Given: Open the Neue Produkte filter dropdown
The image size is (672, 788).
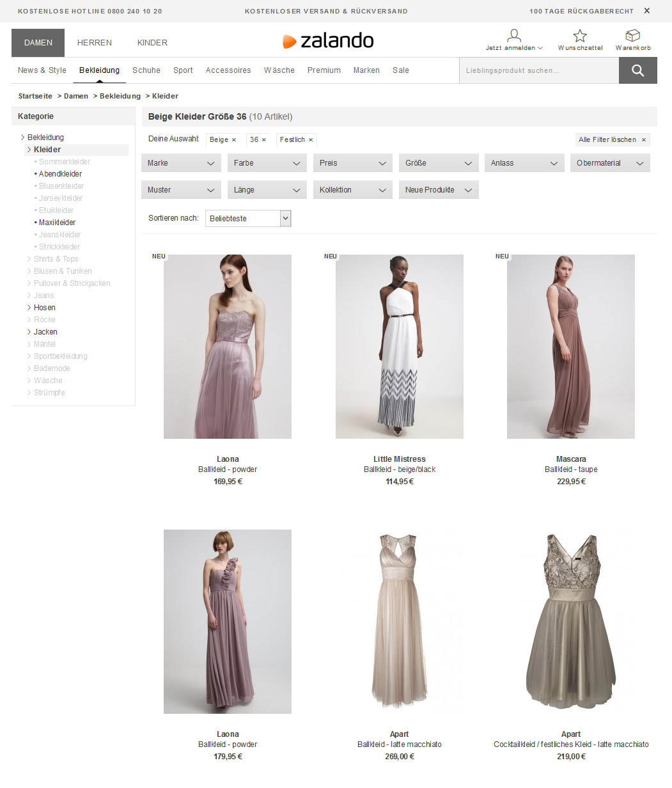Looking at the screenshot, I should click(x=439, y=190).
